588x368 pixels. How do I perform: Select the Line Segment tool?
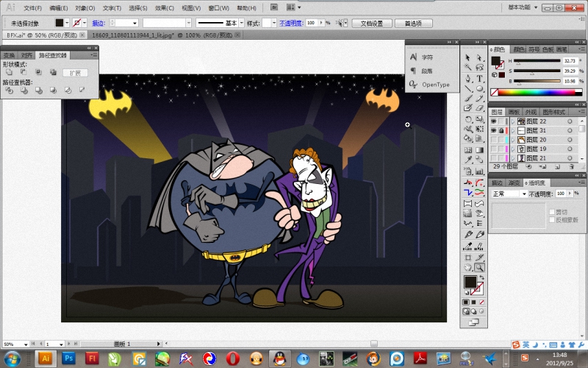[467, 88]
